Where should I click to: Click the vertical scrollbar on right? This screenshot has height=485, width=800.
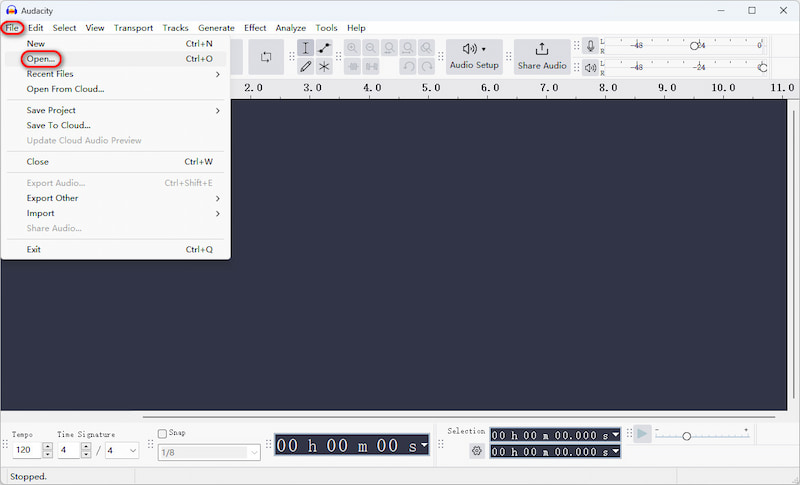pyautogui.click(x=793, y=255)
